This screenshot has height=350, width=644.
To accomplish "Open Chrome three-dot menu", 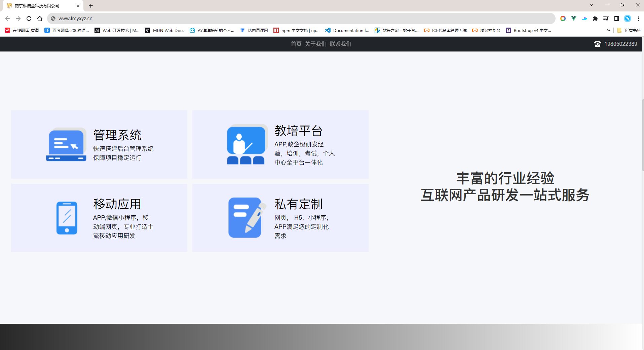I will (x=638, y=19).
